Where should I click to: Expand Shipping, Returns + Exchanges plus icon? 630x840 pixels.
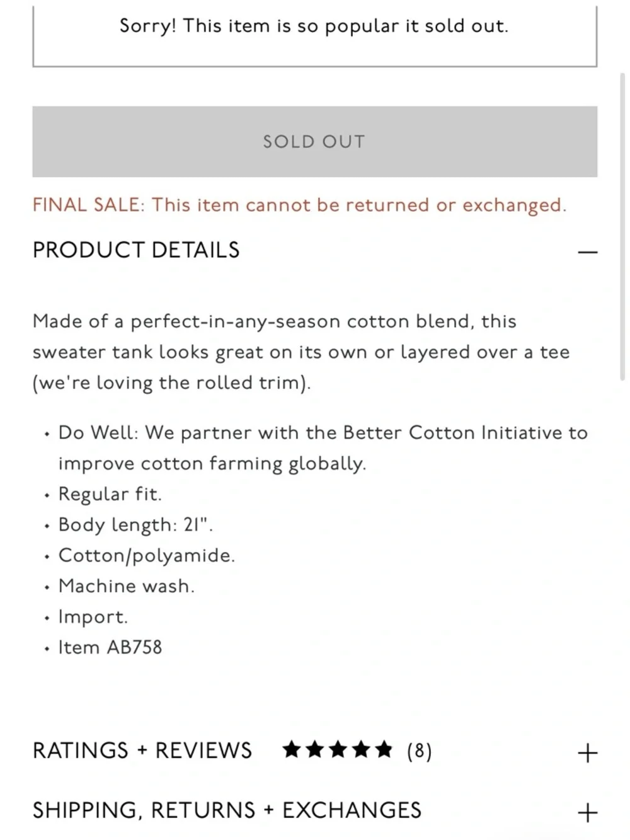[x=587, y=812]
